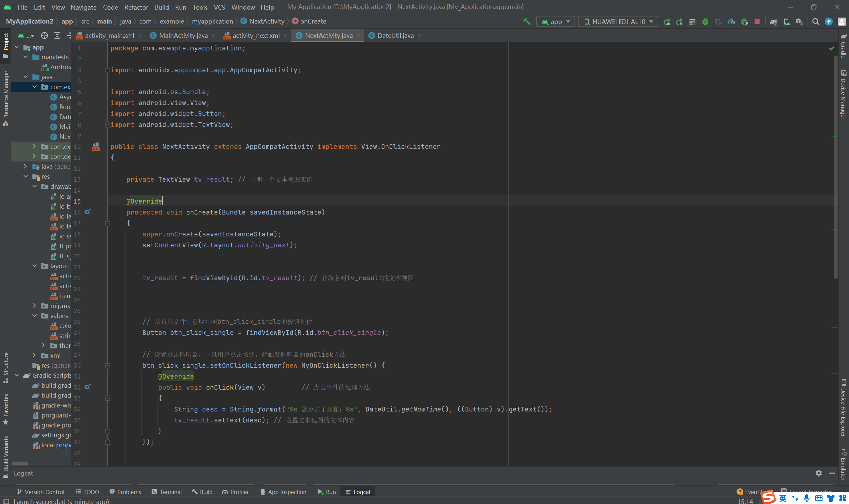
Task: Open the Terminal tool window button
Action: point(166,492)
